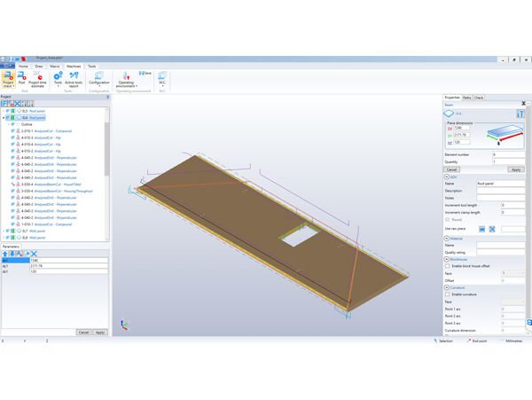The height and width of the screenshot is (400, 532).
Task: Click the Project check icon
Action: pyautogui.click(x=8, y=80)
